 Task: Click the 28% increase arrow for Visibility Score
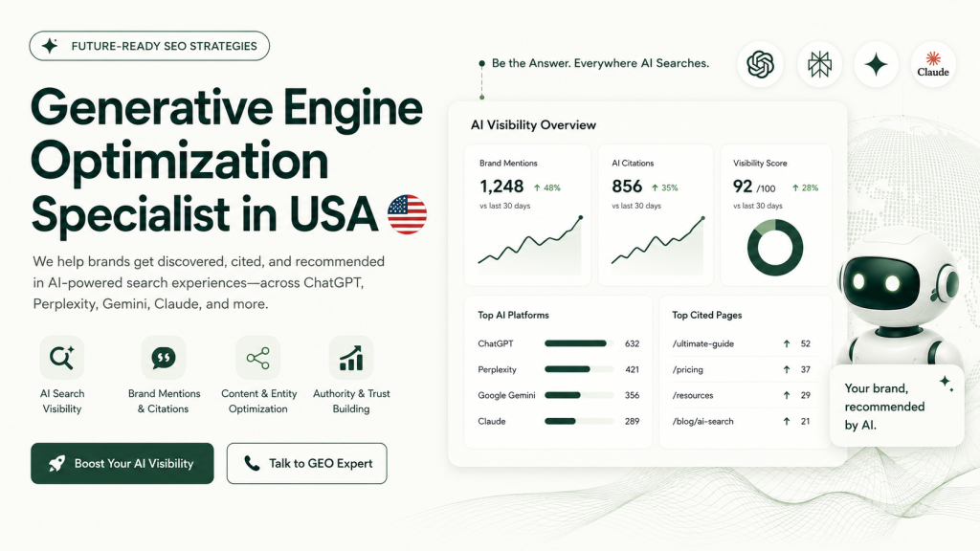pyautogui.click(x=795, y=187)
